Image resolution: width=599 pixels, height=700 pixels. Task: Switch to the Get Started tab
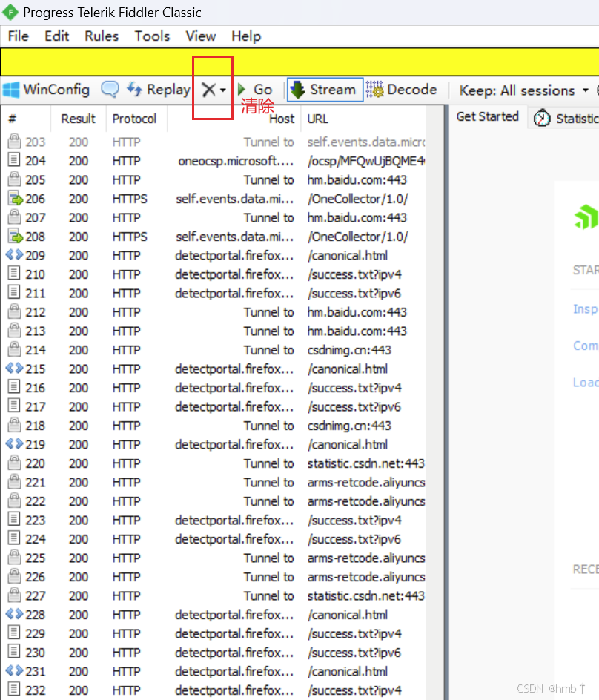coord(487,117)
